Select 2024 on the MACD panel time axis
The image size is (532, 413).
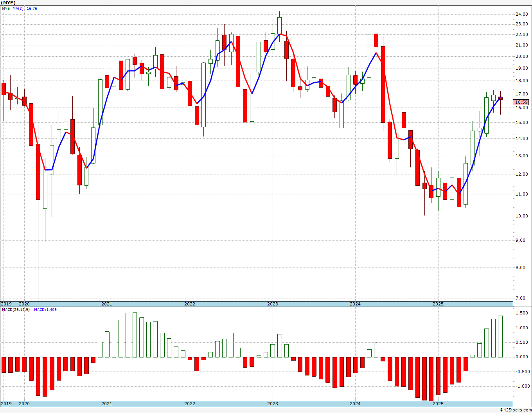355,404
